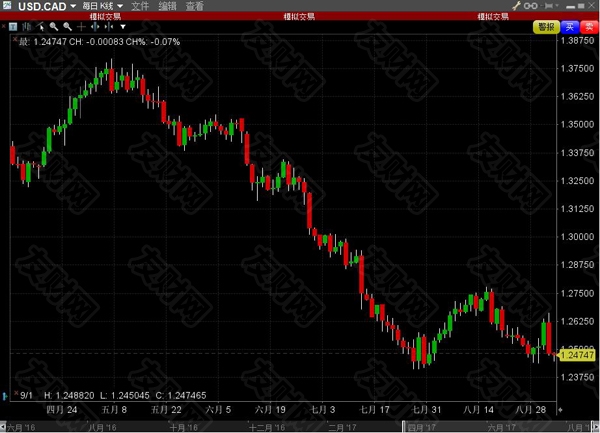Click the bar chart type icon
This screenshot has height=433, width=600.
click(x=27, y=26)
